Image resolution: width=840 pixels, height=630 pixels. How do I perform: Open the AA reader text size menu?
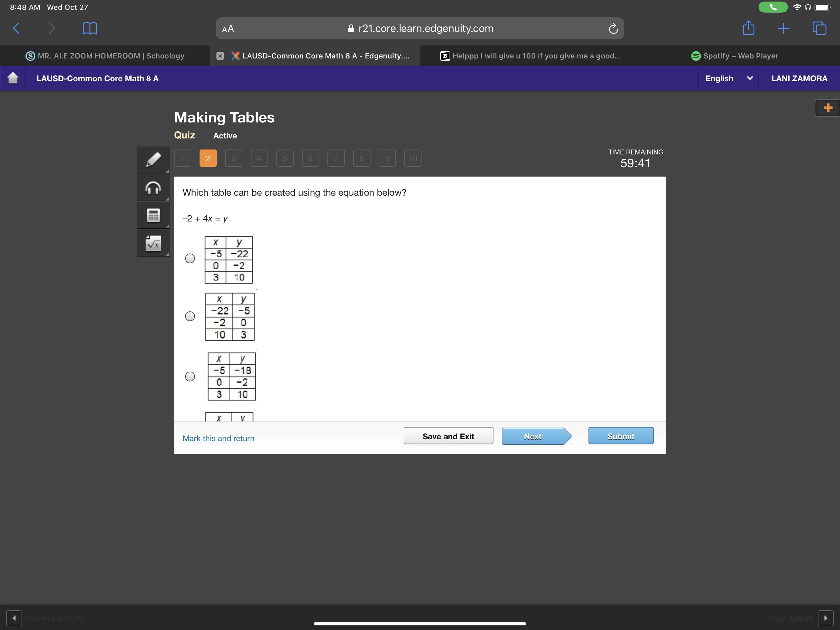tap(228, 29)
